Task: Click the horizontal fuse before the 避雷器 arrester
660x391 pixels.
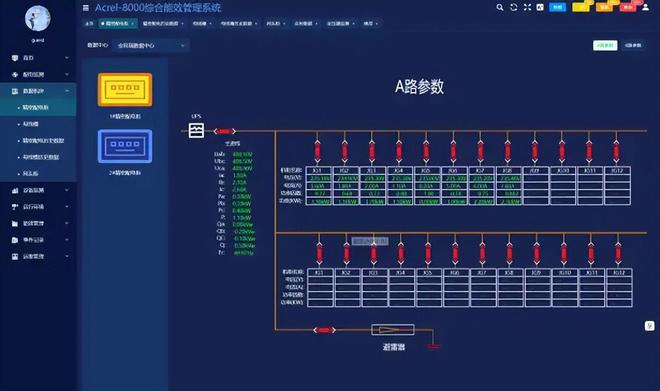Action: [324, 330]
